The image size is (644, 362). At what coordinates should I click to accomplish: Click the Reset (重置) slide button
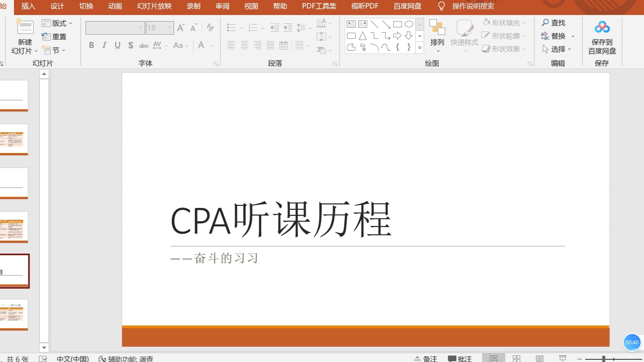[x=54, y=37]
